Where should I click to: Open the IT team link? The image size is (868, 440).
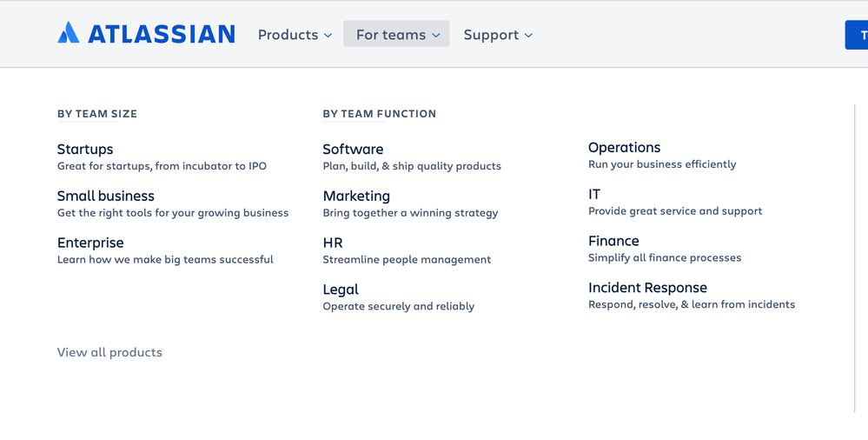coord(594,194)
